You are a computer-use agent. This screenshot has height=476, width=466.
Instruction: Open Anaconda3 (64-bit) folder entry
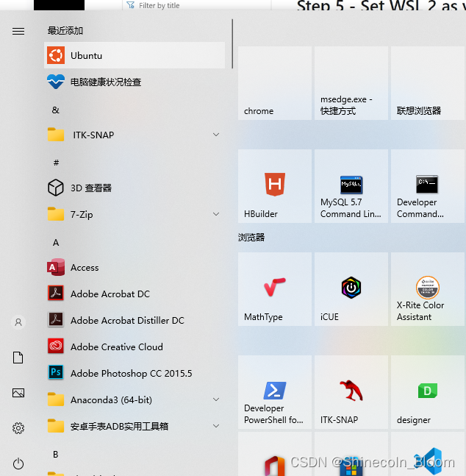(x=135, y=399)
